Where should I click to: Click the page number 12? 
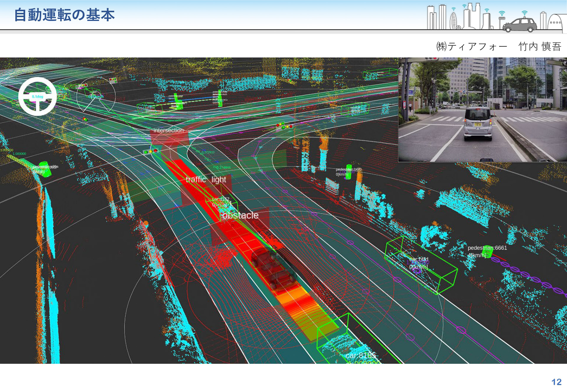(556, 382)
